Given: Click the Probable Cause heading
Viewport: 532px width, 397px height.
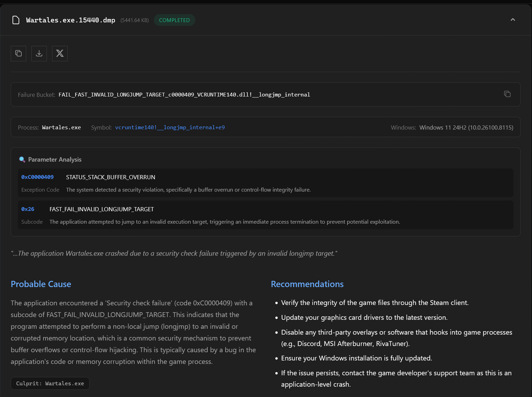Looking at the screenshot, I should pos(41,284).
